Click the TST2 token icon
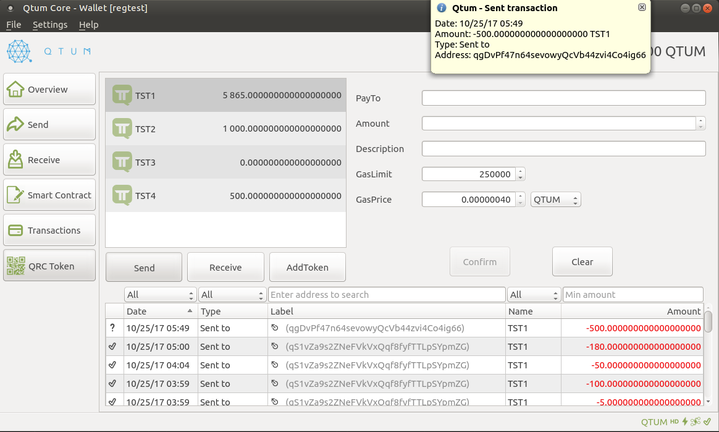The image size is (719, 432). tap(122, 129)
